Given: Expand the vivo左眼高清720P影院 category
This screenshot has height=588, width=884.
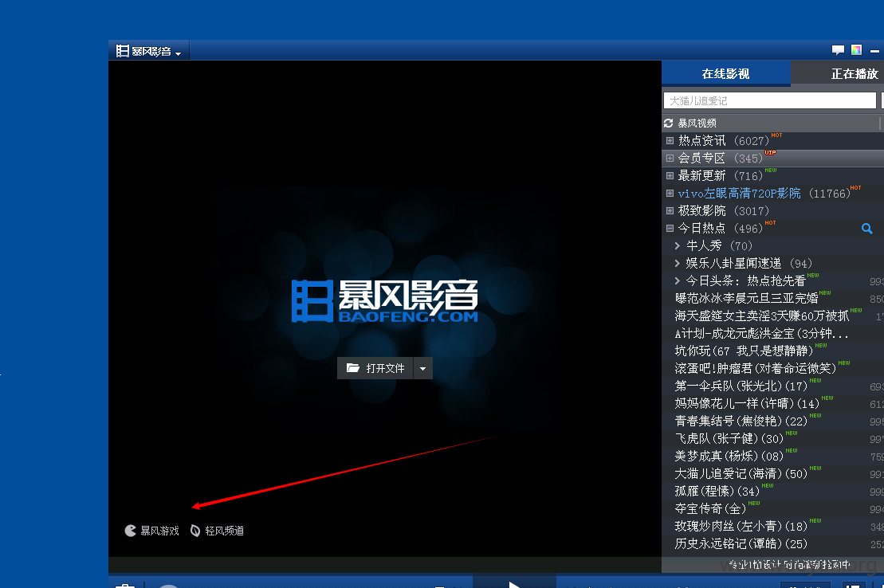Looking at the screenshot, I should click(x=670, y=193).
